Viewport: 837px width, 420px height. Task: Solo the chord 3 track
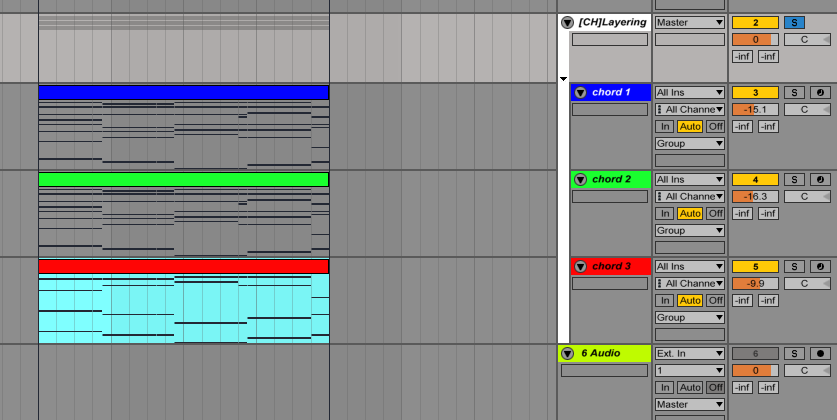point(794,266)
